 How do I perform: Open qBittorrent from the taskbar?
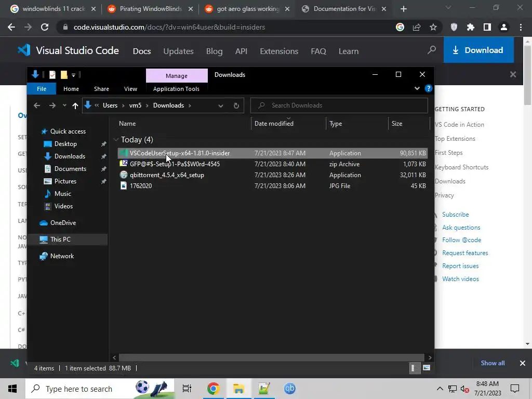click(290, 389)
